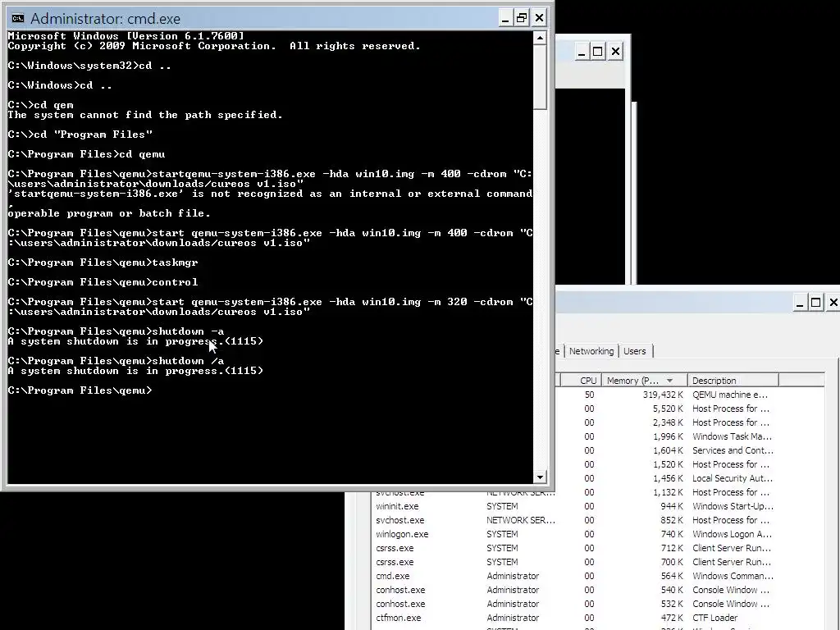Select the QEMU machine process row
Viewport: 840px width, 630px height.
[x=691, y=395]
